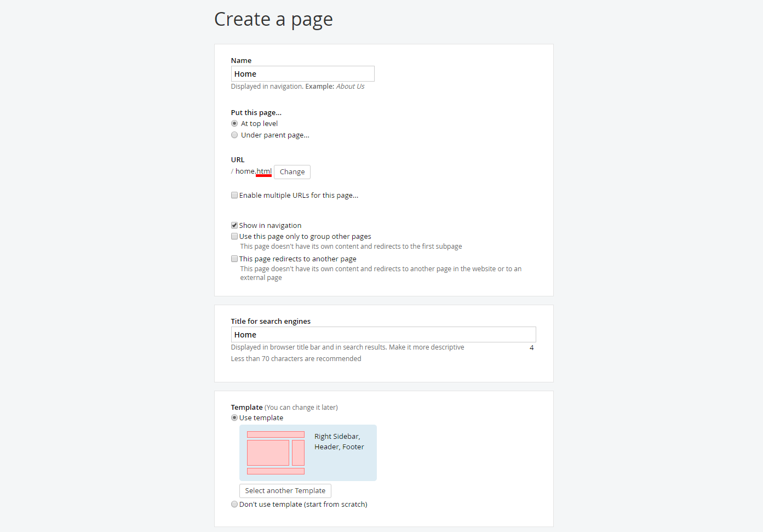
Task: Click the '/ home.html' URL text
Action: [x=250, y=171]
